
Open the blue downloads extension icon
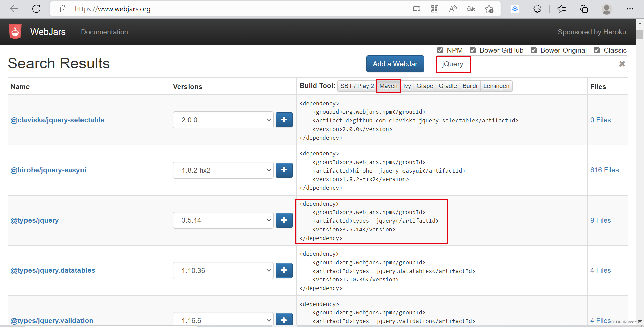[515, 9]
